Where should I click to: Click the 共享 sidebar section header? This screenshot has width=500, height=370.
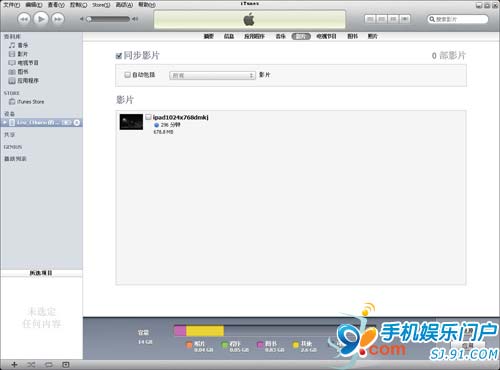click(9, 135)
